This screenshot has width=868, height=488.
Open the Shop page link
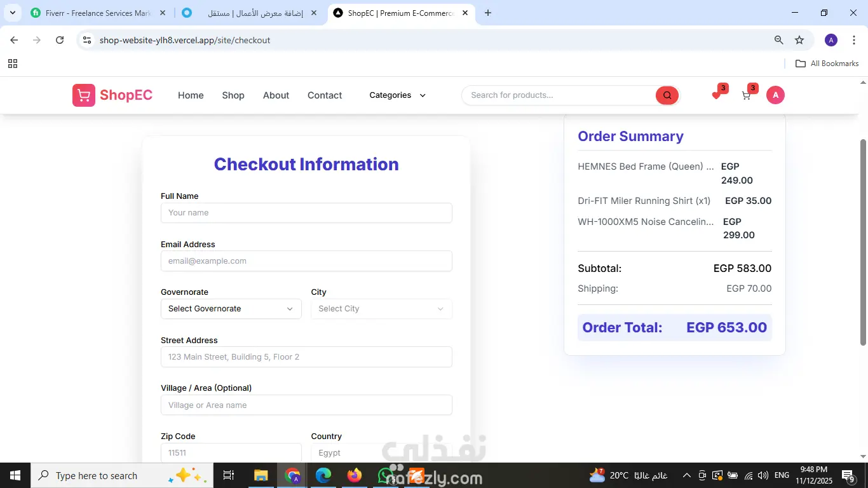point(233,95)
